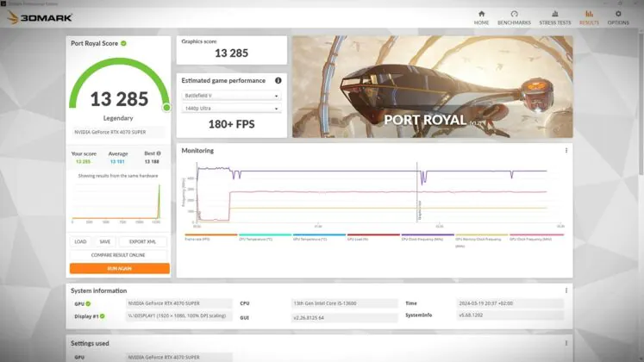Open Monitoring panel three-dot menu
This screenshot has height=362, width=644.
click(x=566, y=151)
